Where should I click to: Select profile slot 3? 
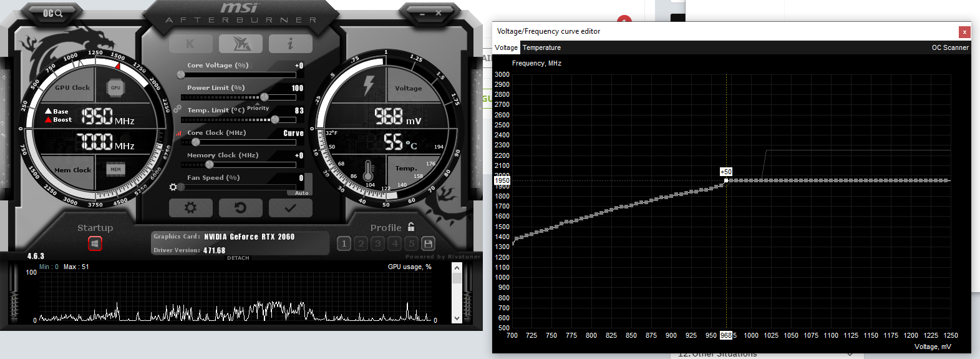(x=377, y=243)
